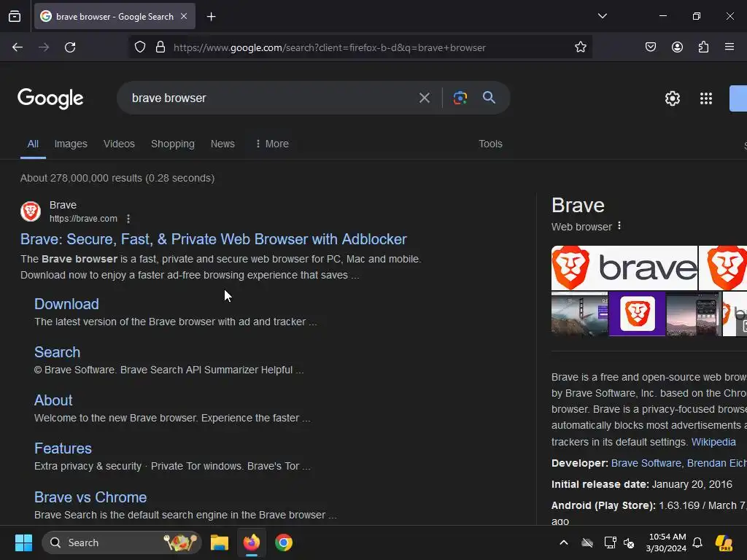Image resolution: width=747 pixels, height=560 pixels.
Task: Open Google Chrome from taskbar
Action: [284, 542]
